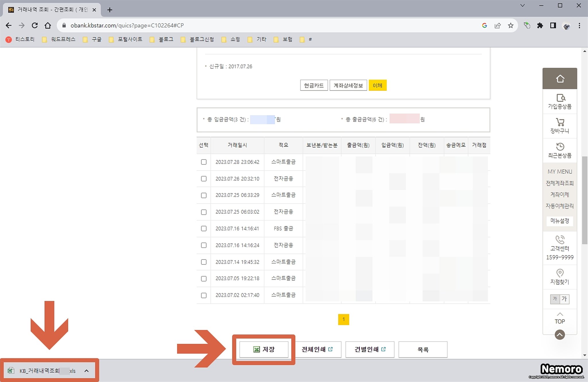The height and width of the screenshot is (382, 588).
Task: Click the home icon in right sidebar
Action: (x=560, y=79)
